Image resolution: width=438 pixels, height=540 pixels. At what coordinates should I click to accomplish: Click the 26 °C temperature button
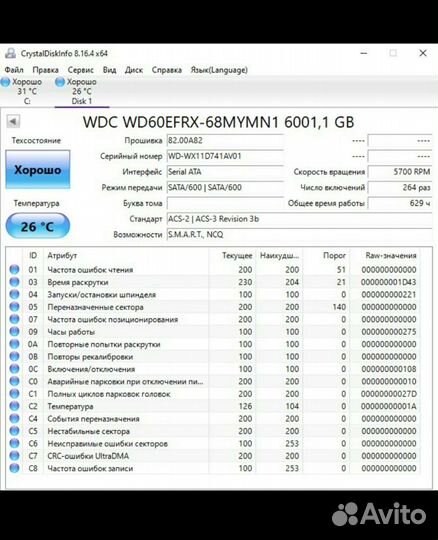38,226
